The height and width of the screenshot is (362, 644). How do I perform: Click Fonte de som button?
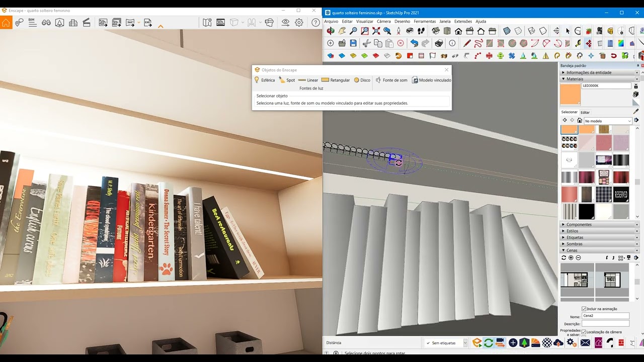tap(391, 80)
